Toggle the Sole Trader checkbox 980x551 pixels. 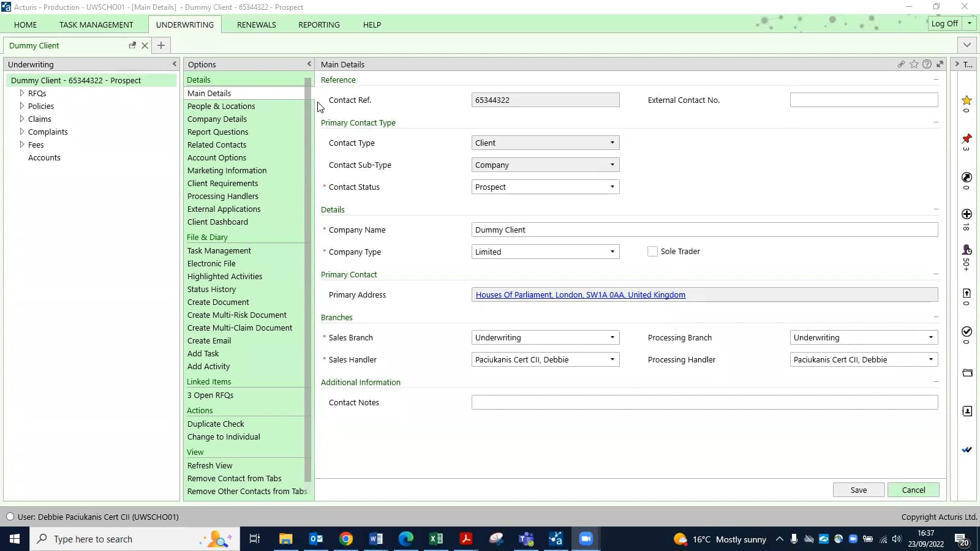[x=652, y=251]
